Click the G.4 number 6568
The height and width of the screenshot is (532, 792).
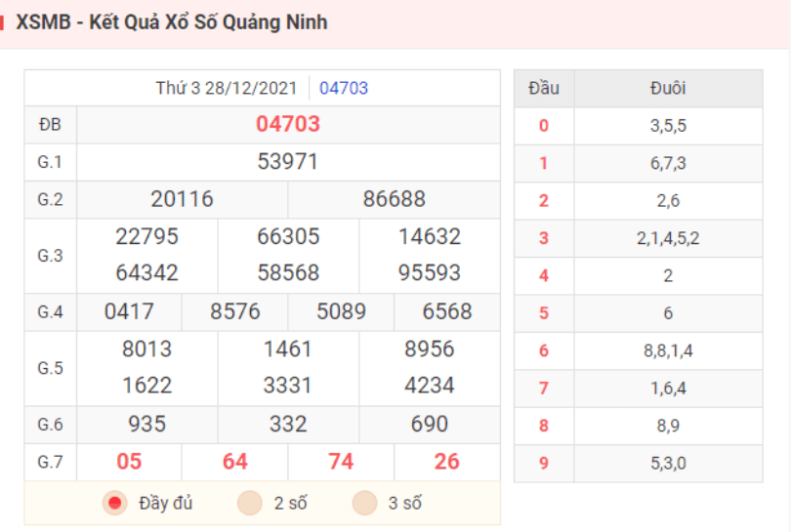pos(447,312)
